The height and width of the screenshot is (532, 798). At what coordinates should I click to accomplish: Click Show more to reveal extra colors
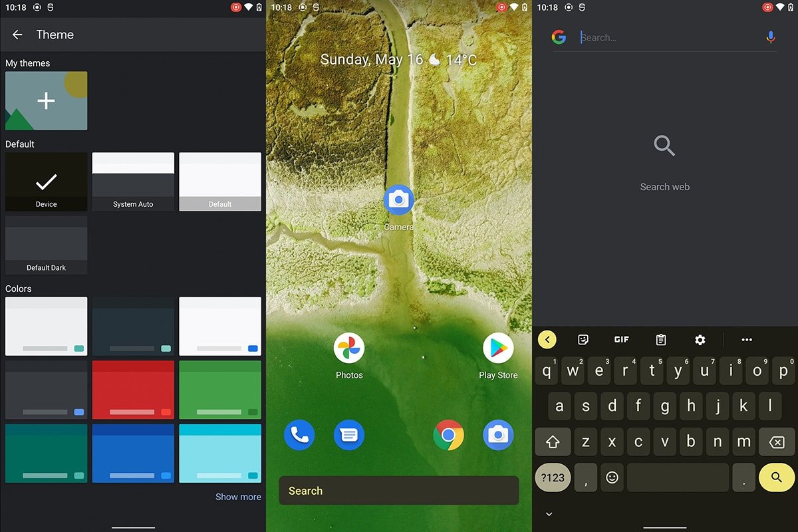tap(238, 496)
